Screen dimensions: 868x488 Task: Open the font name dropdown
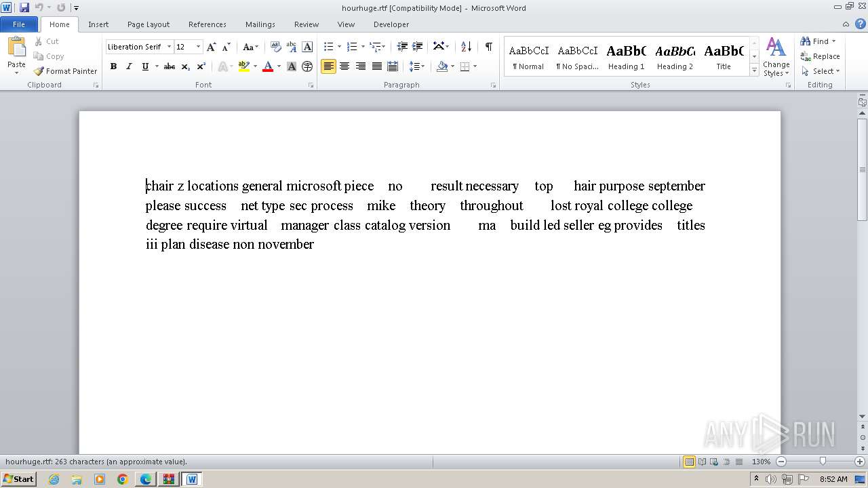(169, 47)
